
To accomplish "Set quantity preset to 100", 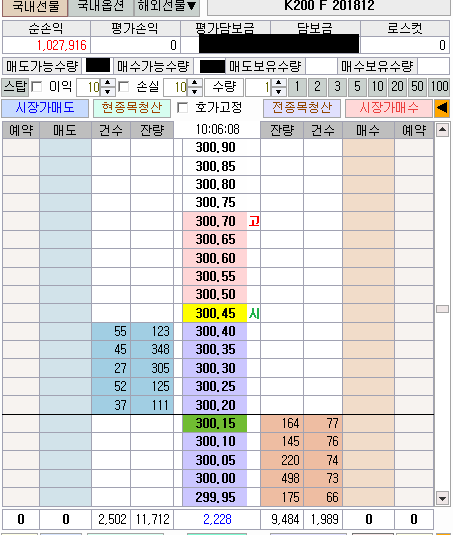I will click(x=439, y=87).
